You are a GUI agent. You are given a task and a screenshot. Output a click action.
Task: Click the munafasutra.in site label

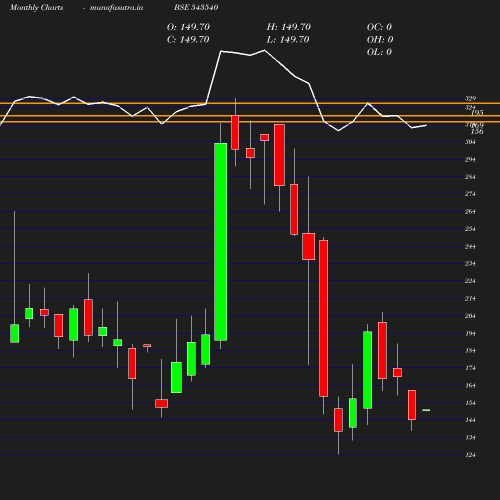116,7
